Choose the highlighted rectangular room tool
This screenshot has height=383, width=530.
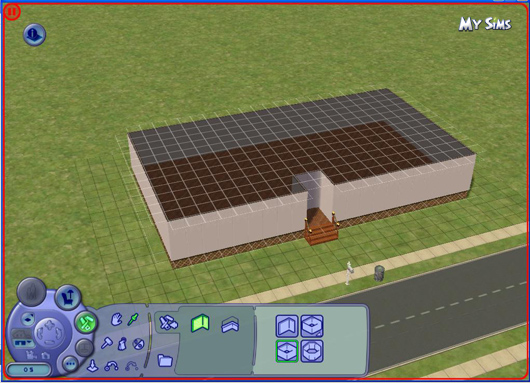[x=287, y=351]
